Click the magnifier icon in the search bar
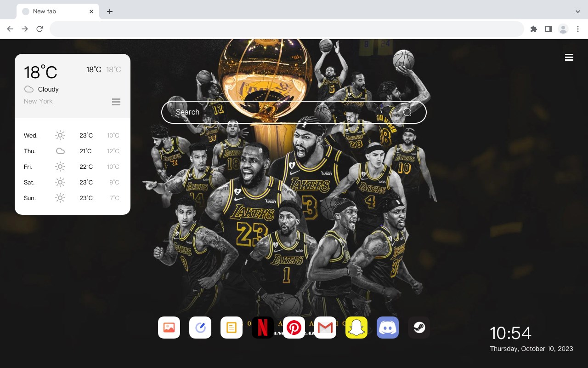The width and height of the screenshot is (588, 368). [407, 112]
